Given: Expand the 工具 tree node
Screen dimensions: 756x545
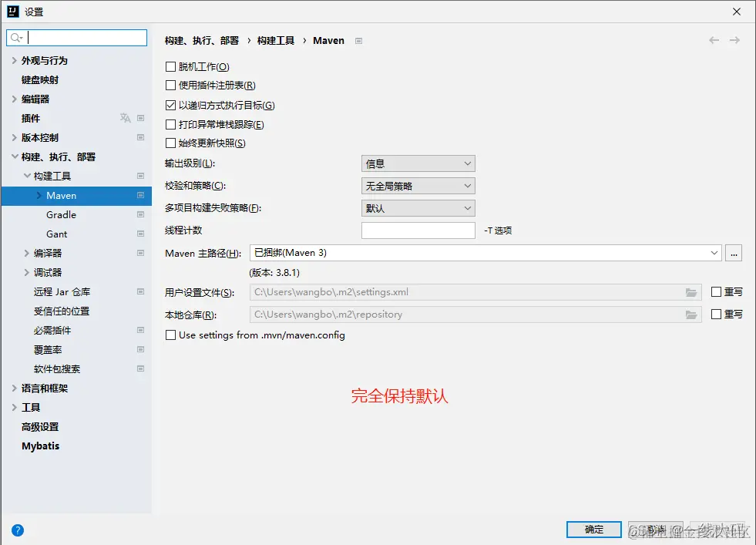Looking at the screenshot, I should click(15, 408).
